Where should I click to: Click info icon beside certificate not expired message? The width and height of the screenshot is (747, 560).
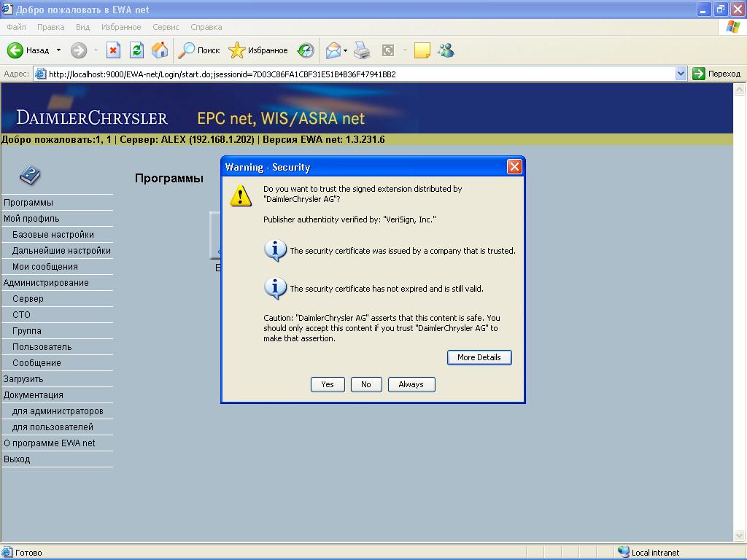click(275, 288)
